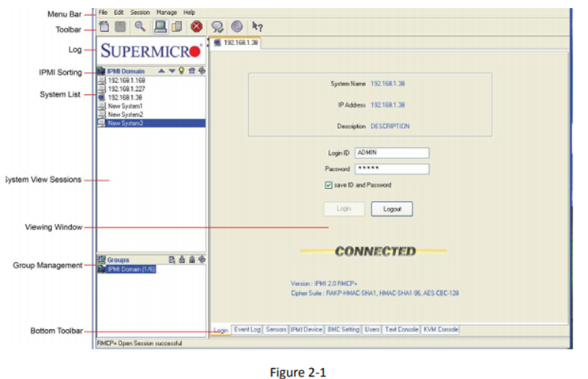Click the up arrow in IPMI Domain header
588x379 pixels.
tap(162, 71)
